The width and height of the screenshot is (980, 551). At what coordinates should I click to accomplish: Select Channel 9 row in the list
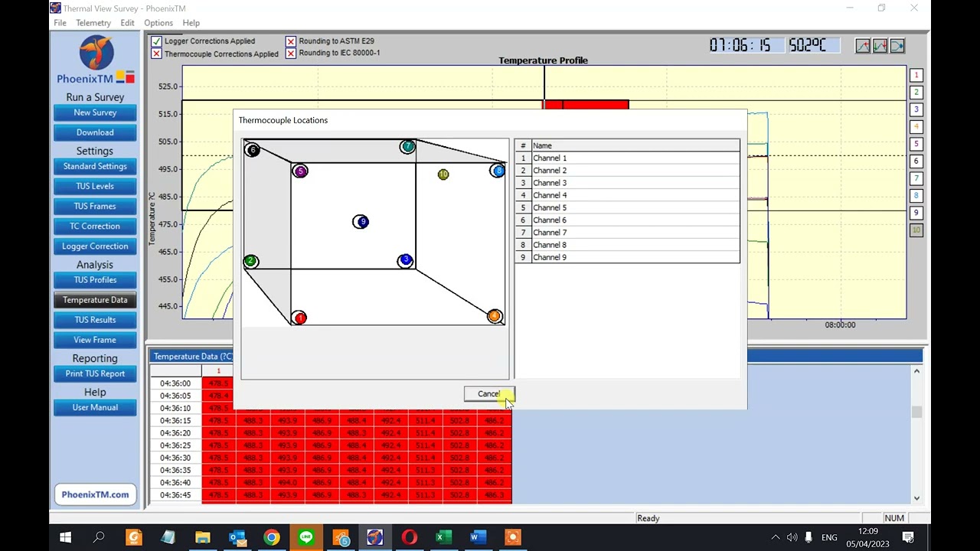tap(627, 257)
